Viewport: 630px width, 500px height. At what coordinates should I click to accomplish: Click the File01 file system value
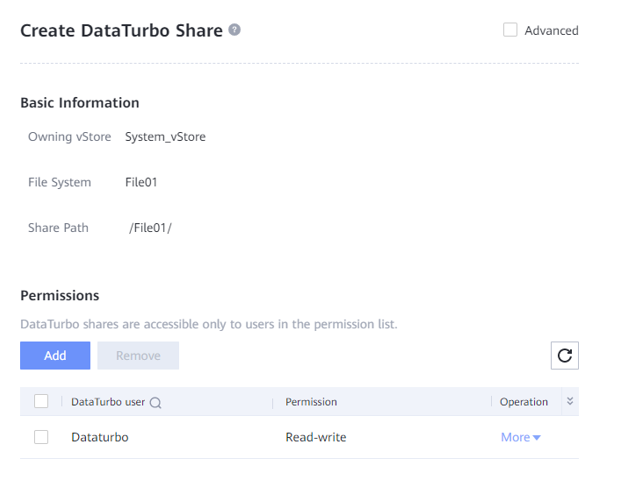(x=141, y=182)
